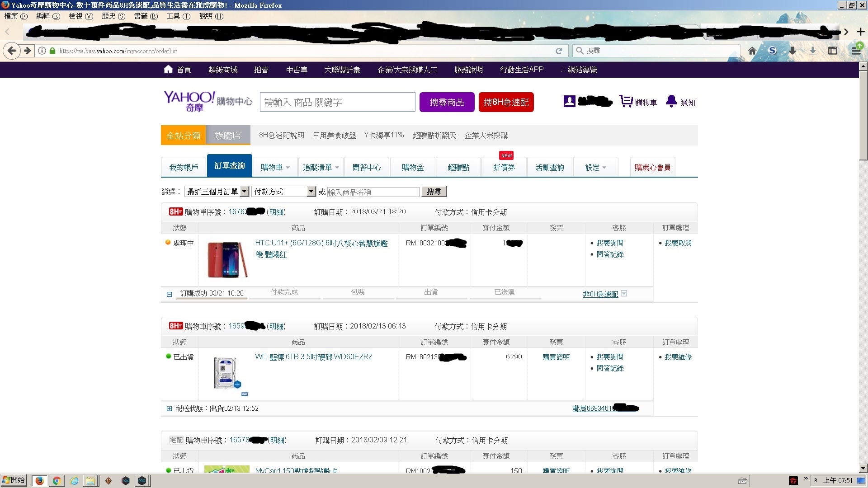This screenshot has width=868, height=488.
Task: Click 我要取消 for the HTC order
Action: pos(678,243)
